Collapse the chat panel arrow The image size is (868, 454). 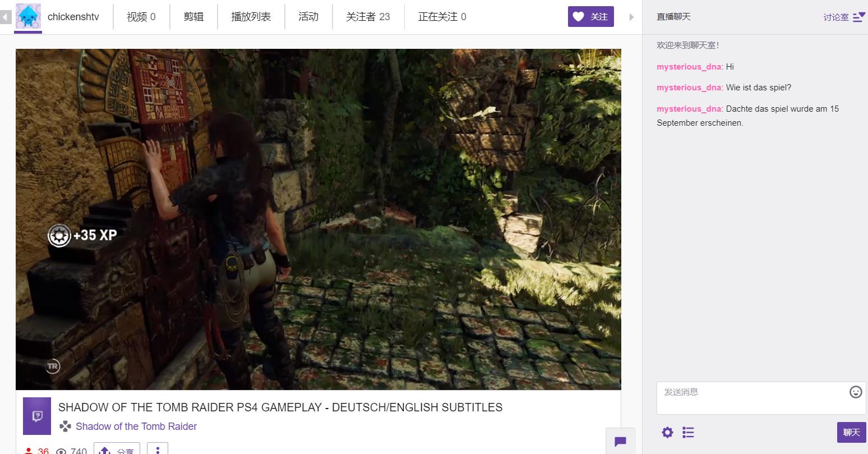tap(631, 17)
